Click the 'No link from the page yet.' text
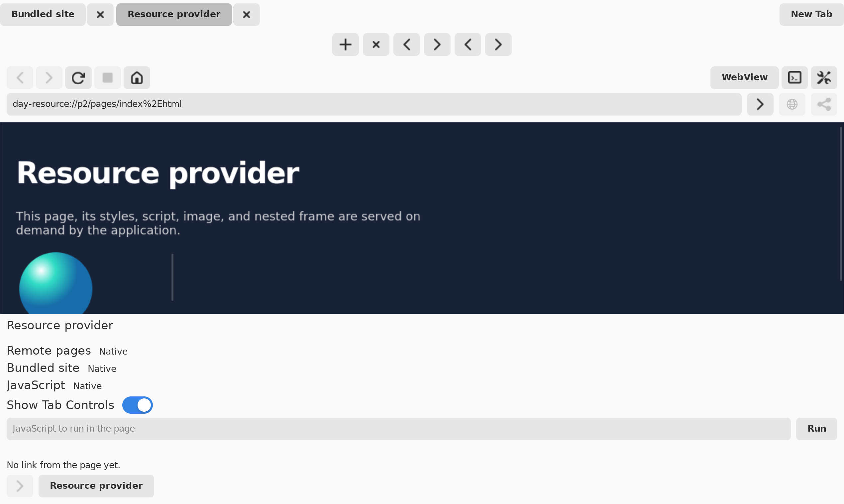The height and width of the screenshot is (504, 844). (63, 464)
